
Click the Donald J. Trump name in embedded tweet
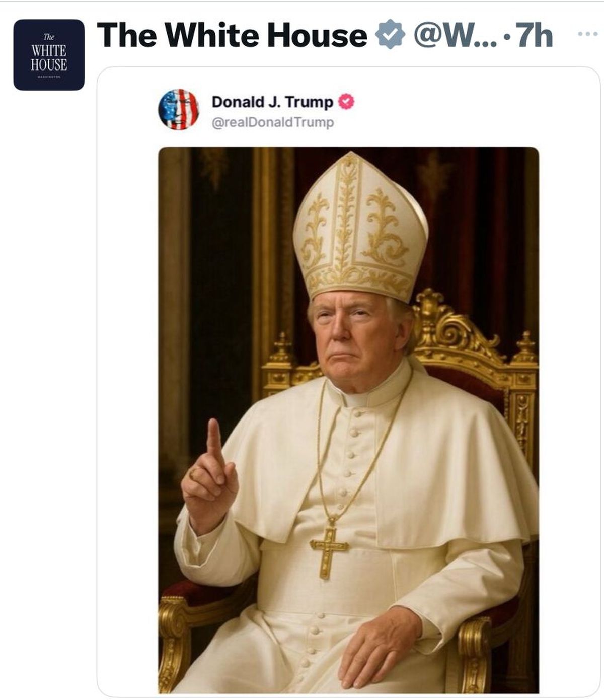pos(272,101)
